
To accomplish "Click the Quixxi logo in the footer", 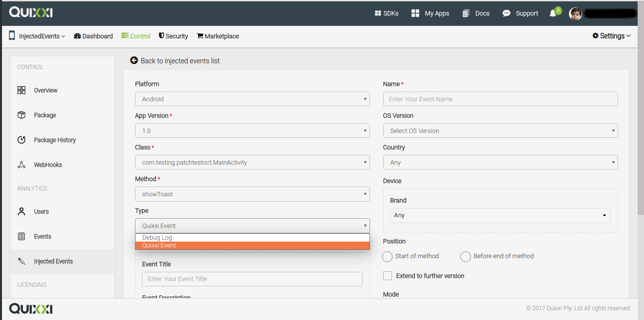I will (31, 308).
